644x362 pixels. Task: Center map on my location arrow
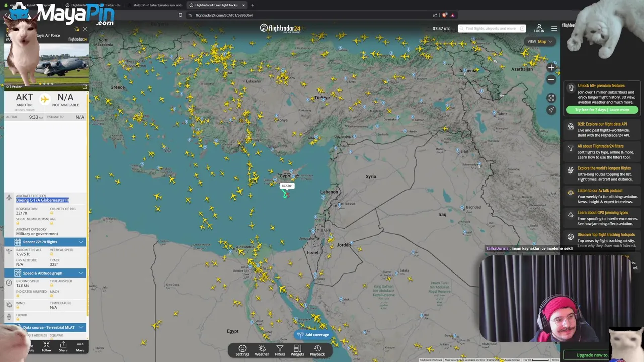click(551, 110)
